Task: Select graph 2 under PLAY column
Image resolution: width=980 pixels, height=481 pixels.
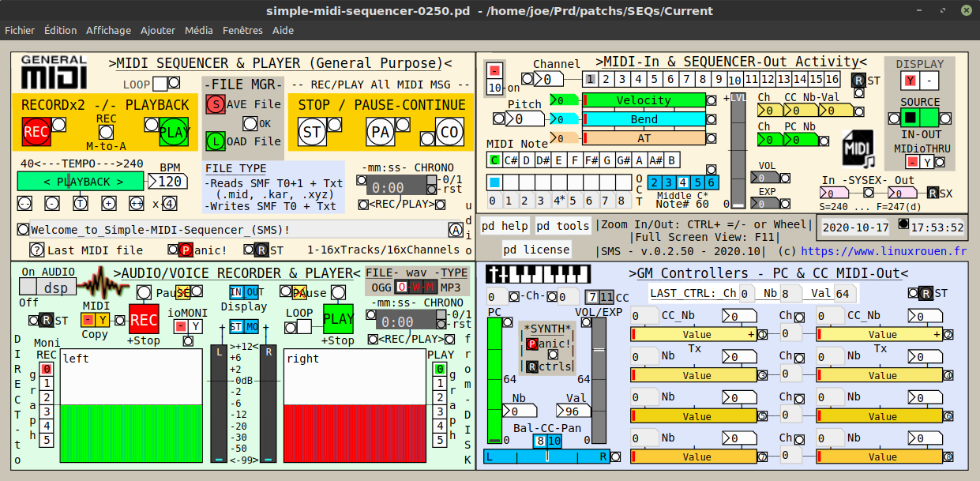Action: tap(440, 397)
